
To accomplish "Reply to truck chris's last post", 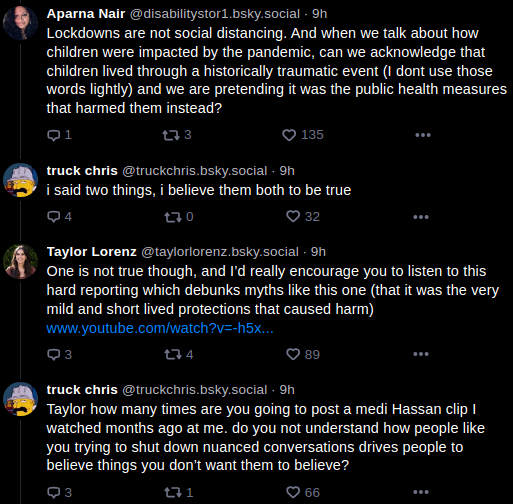I will 59,492.
